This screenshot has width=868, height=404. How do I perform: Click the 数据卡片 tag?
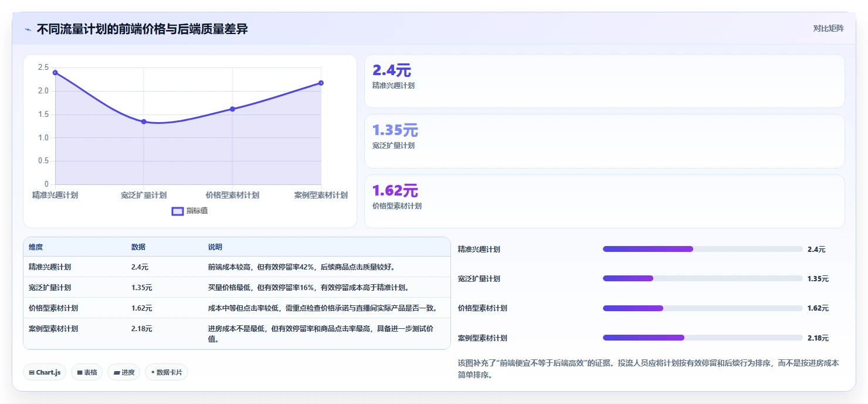point(167,372)
